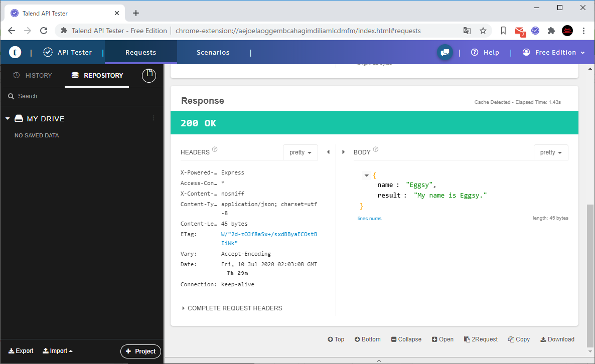Click the Export button
The width and height of the screenshot is (595, 364).
[21, 351]
